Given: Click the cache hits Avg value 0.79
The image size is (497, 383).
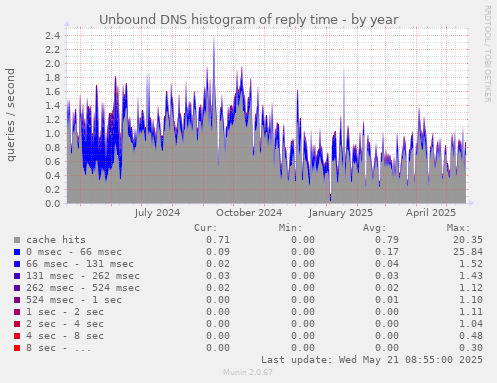Looking at the screenshot, I should [x=387, y=240].
